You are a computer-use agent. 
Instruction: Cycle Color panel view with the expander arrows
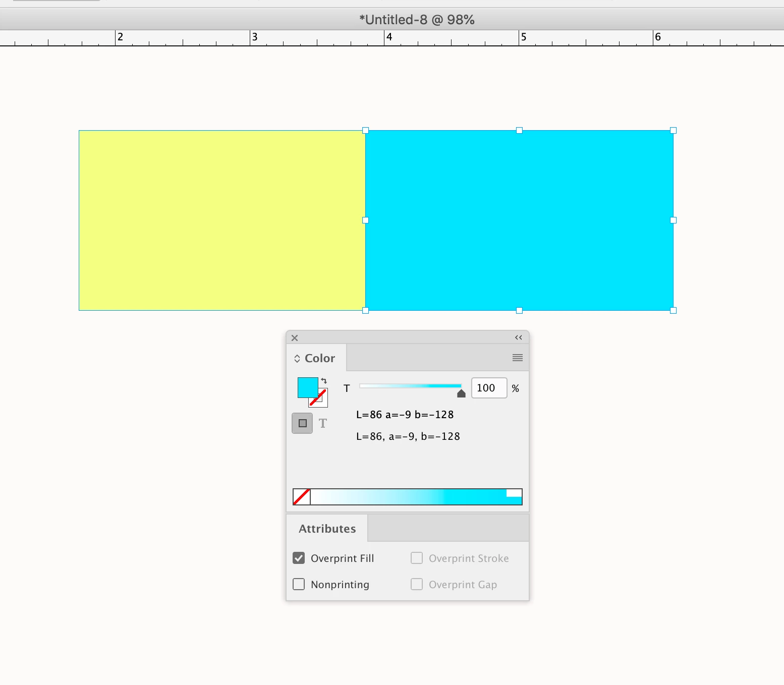click(x=297, y=359)
